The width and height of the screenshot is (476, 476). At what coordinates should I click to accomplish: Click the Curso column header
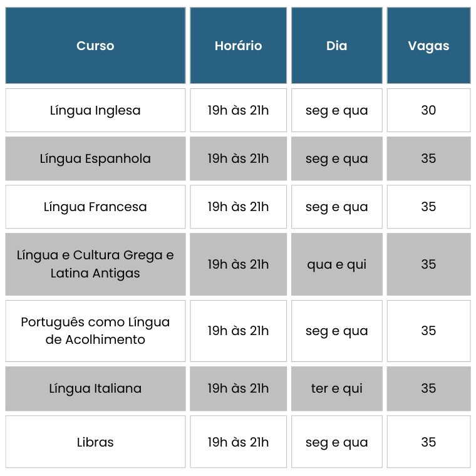point(95,46)
